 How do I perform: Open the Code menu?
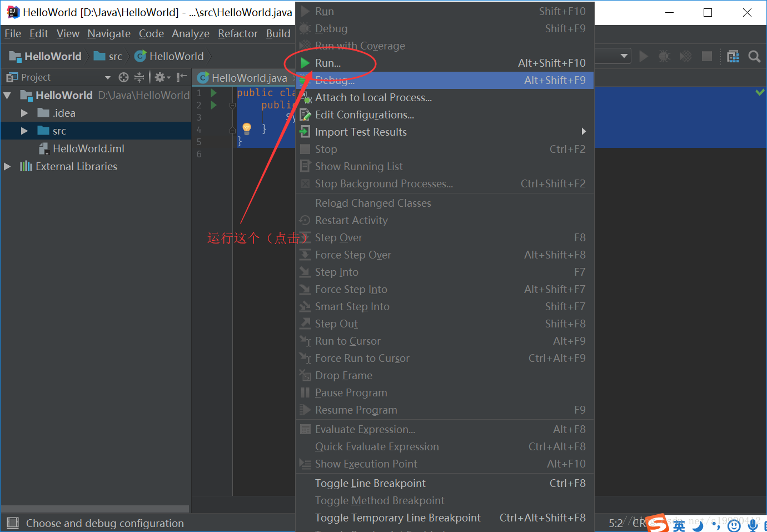151,33
